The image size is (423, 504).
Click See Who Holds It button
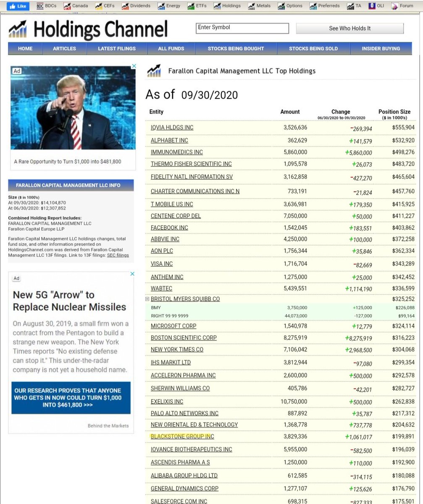349,28
